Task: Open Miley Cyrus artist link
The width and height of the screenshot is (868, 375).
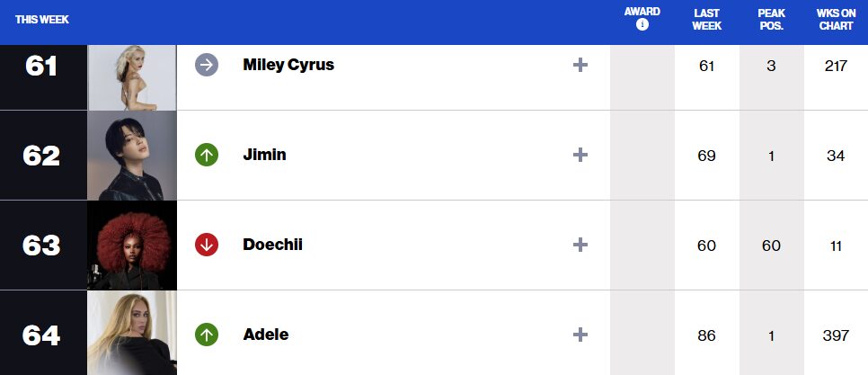Action: click(288, 65)
